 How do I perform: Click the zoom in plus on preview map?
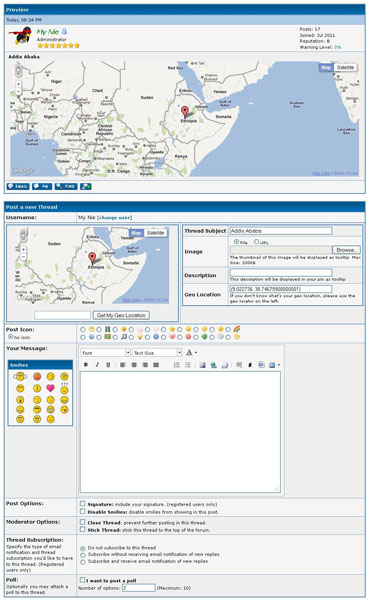click(18, 84)
